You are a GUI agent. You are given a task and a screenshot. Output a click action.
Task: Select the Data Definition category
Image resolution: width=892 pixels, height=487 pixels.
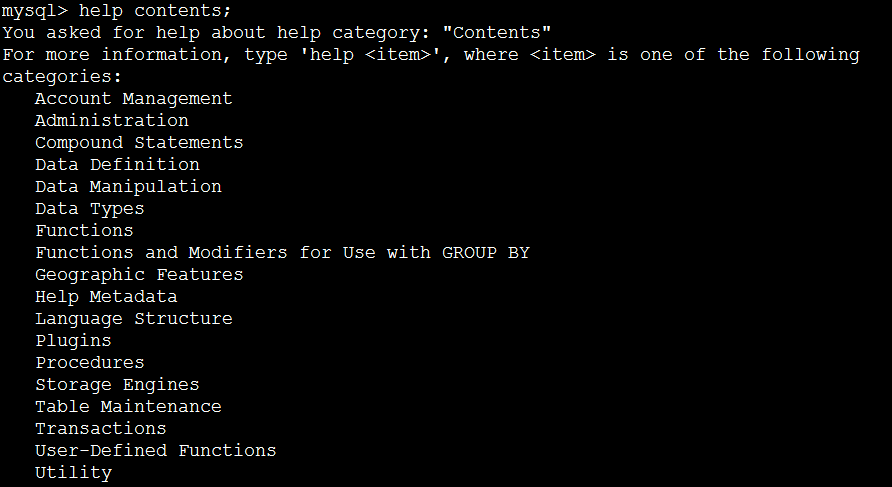117,164
